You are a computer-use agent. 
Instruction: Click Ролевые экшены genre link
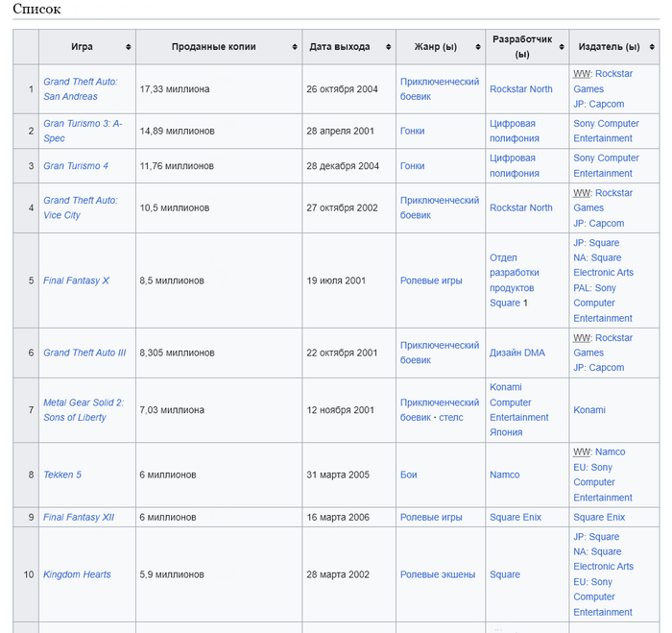pos(438,574)
